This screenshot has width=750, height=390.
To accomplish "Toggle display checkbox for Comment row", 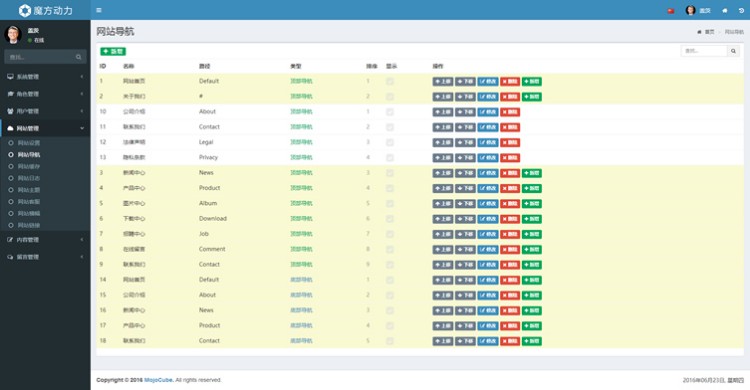I will coord(390,250).
